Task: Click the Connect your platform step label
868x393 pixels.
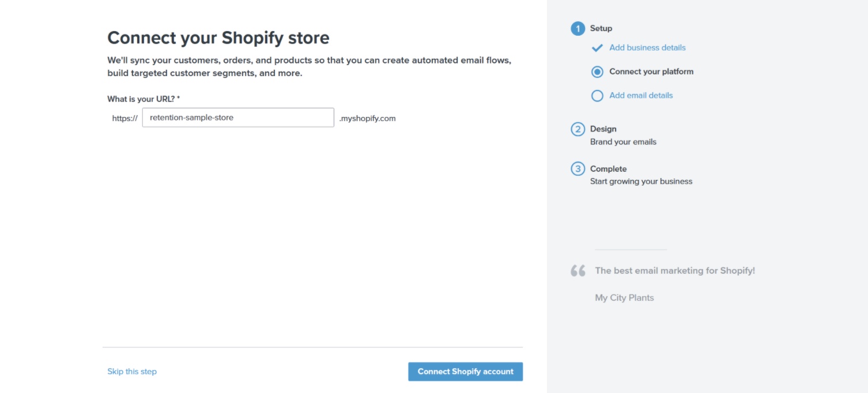Action: [651, 72]
